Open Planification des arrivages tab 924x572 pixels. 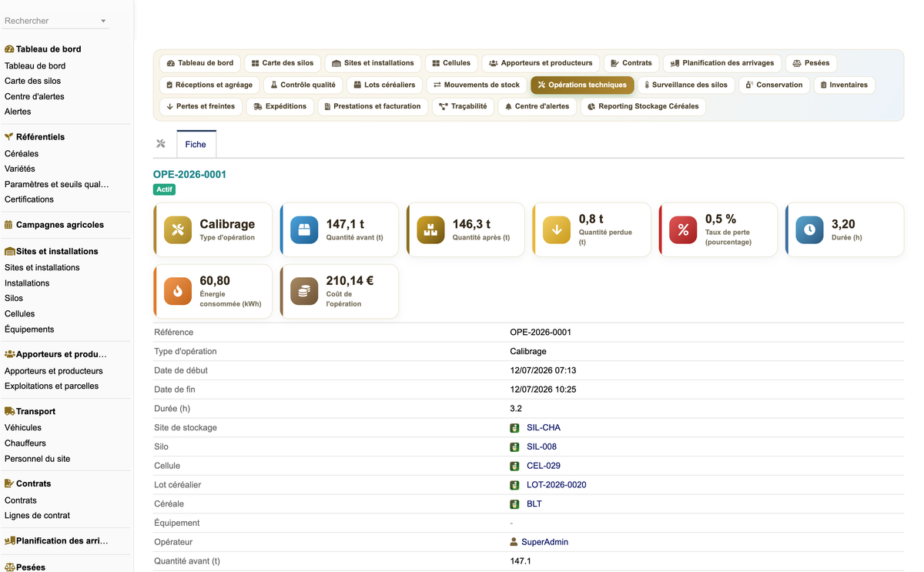click(x=723, y=63)
